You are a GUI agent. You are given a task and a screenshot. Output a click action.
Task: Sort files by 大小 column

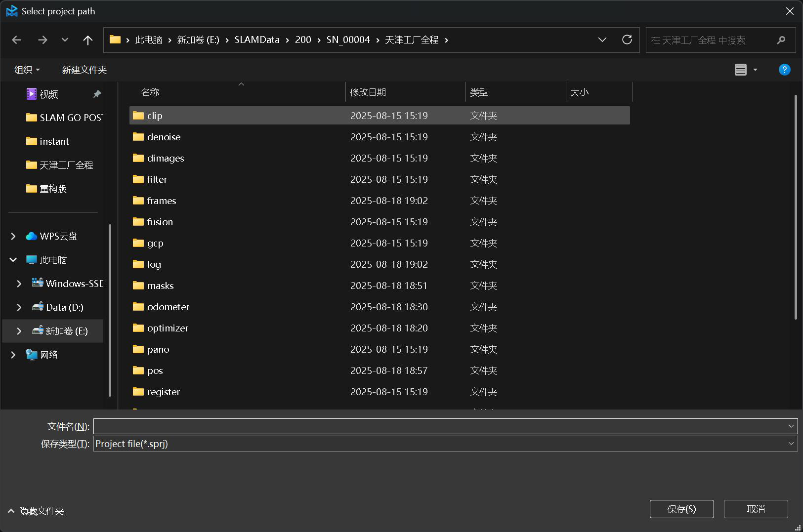[599, 92]
